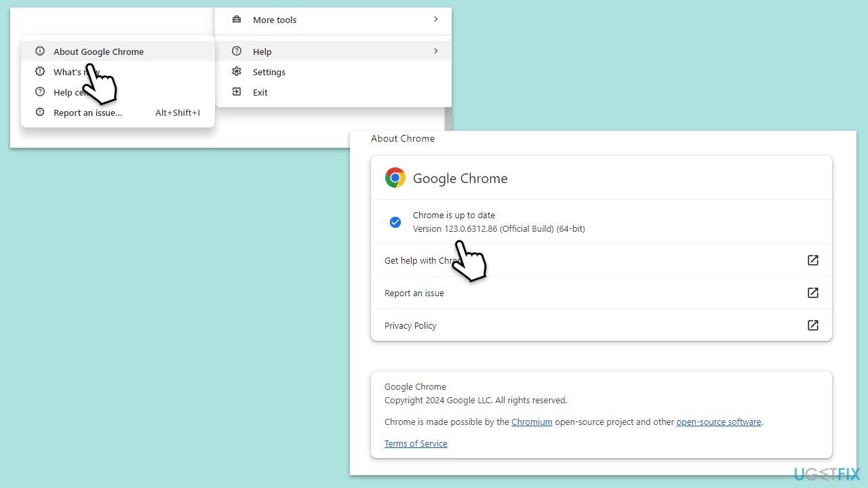Click the version number text
The image size is (868, 488).
pos(499,229)
